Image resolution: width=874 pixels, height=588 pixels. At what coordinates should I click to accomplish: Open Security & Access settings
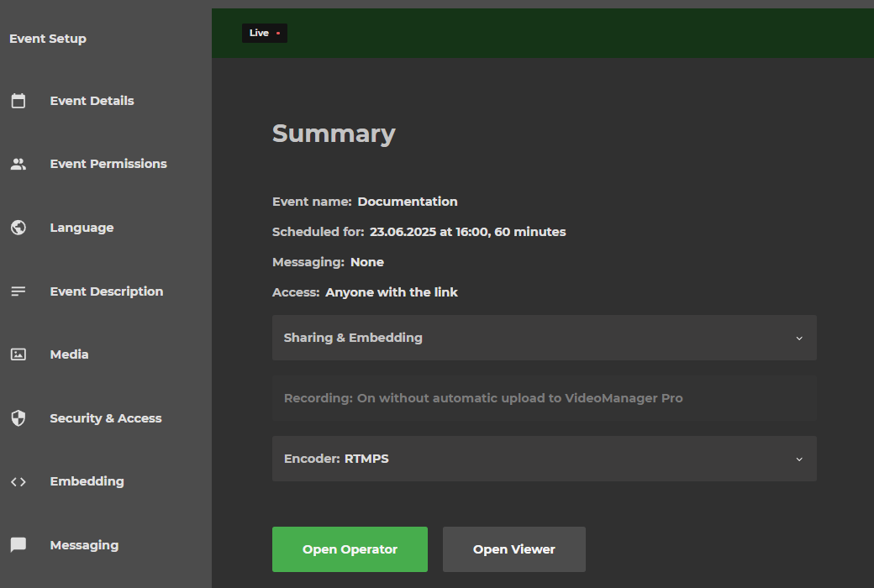tap(106, 418)
